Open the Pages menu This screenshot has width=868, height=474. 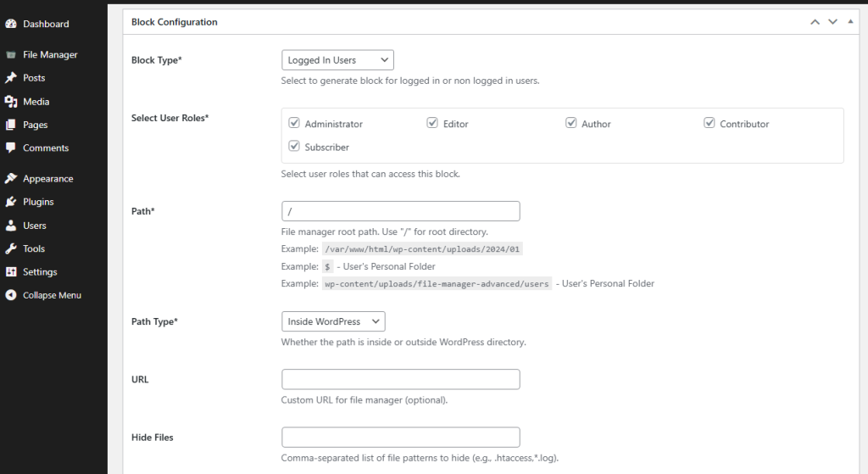36,125
